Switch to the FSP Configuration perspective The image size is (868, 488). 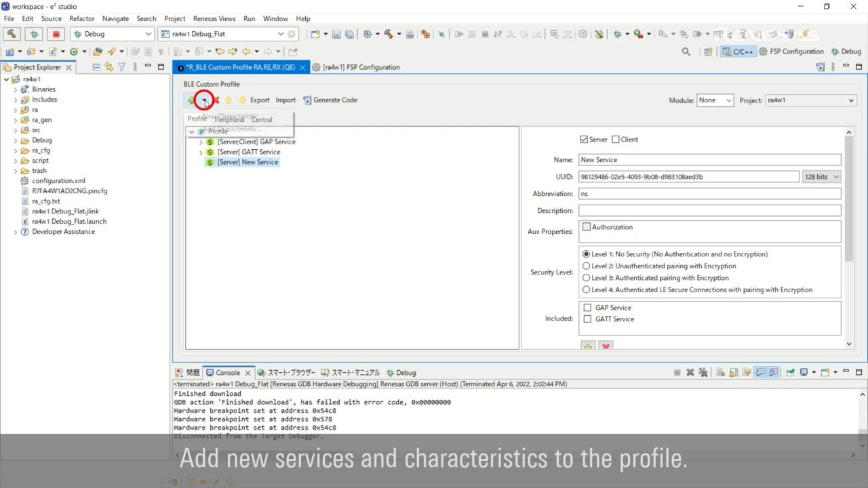[791, 52]
